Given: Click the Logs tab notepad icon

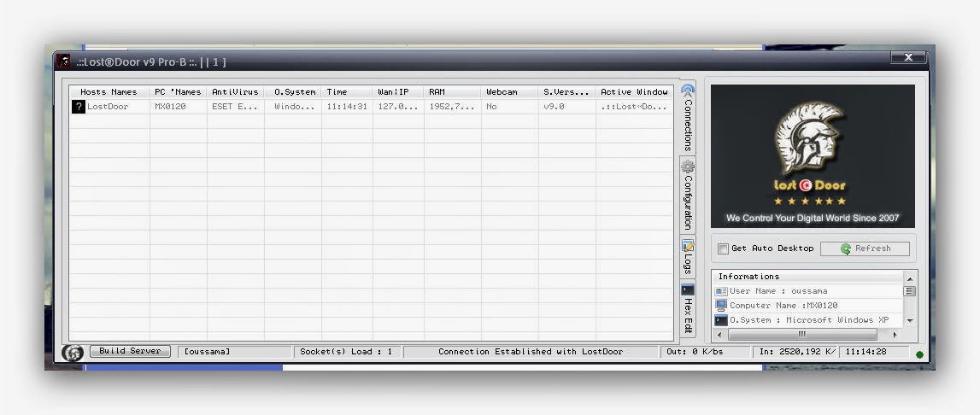Looking at the screenshot, I should coord(688,246).
